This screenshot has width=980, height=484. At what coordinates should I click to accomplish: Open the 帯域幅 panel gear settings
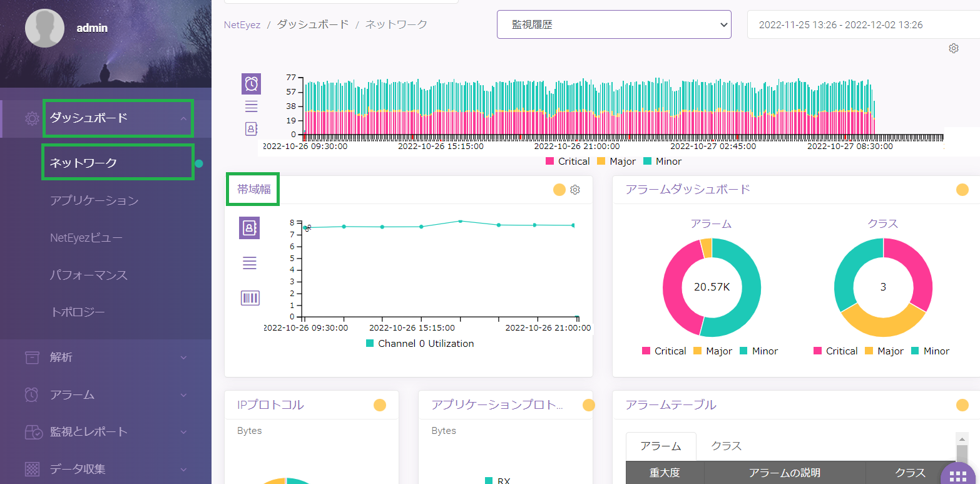coord(575,190)
